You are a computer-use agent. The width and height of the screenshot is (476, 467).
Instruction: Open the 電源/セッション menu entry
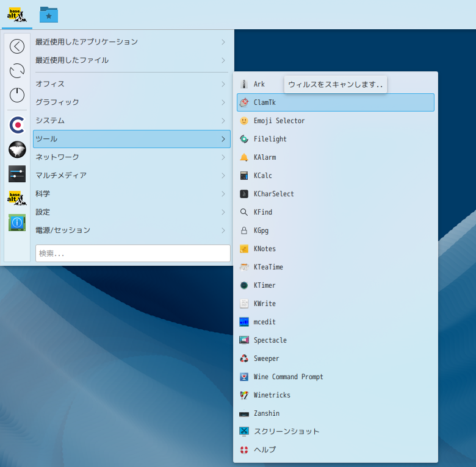pos(132,230)
